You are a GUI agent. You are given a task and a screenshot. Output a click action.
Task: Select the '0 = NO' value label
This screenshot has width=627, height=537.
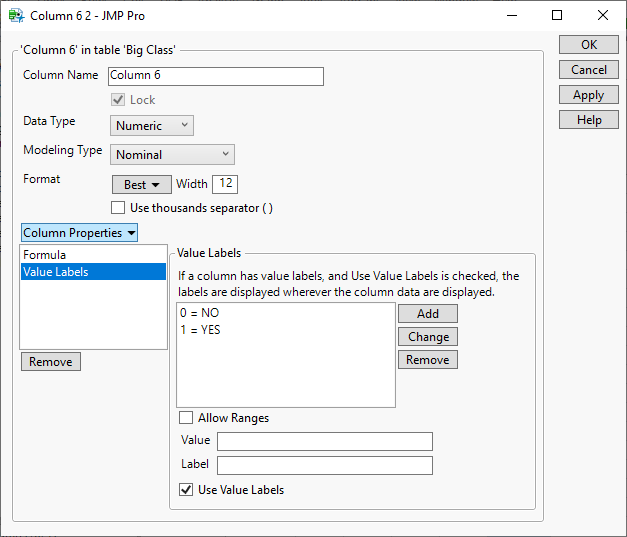[200, 314]
